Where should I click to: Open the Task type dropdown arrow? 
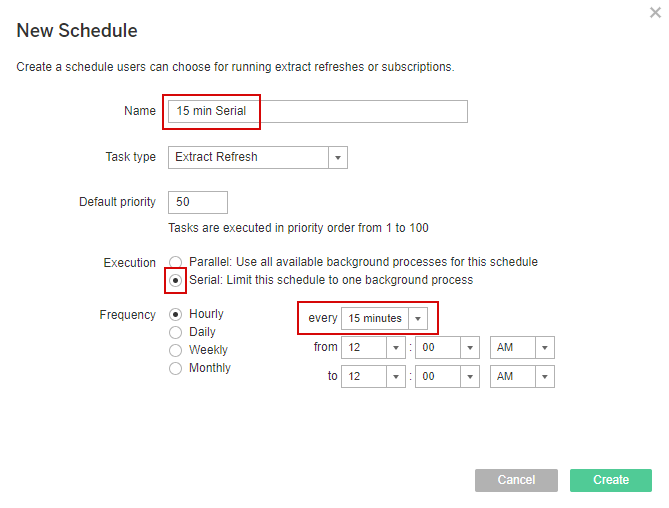coord(338,157)
